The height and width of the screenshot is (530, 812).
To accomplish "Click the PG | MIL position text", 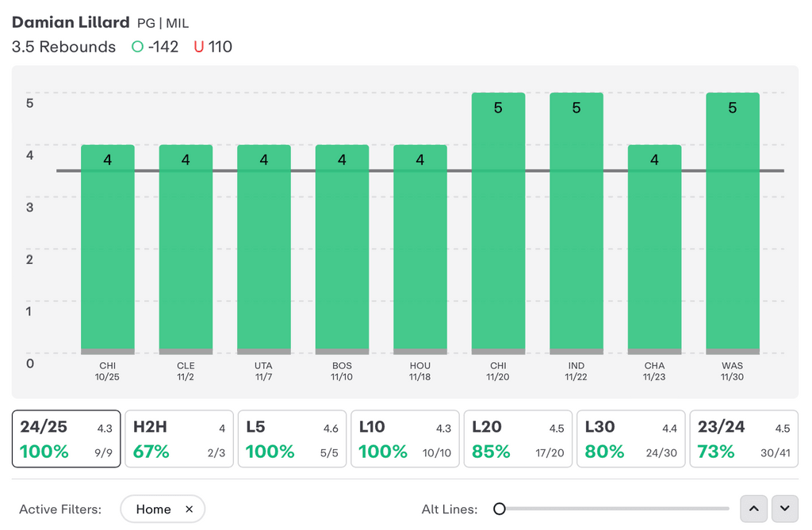I will point(163,23).
